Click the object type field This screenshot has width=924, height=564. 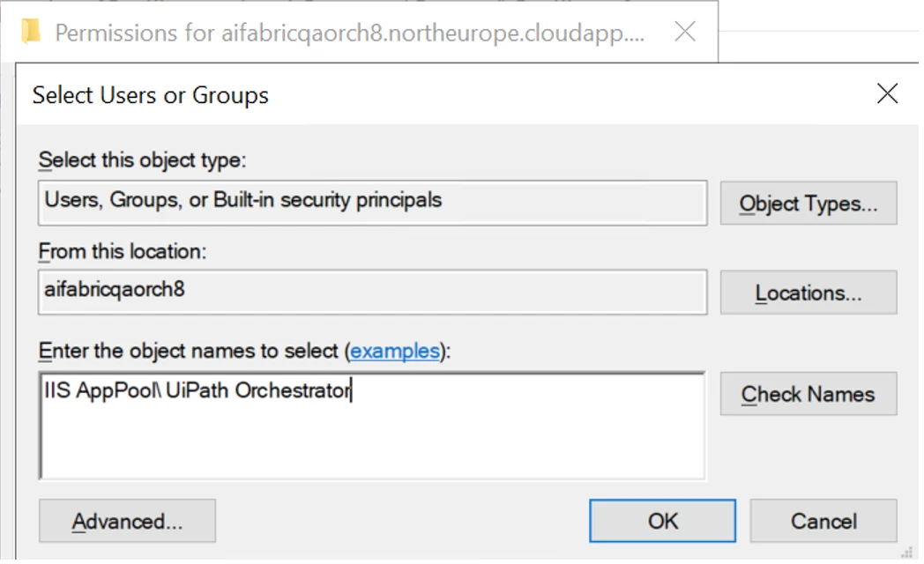tap(372, 203)
